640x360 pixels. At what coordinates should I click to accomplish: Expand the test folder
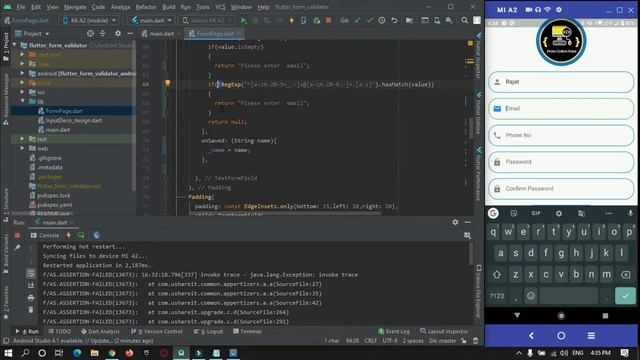[x=22, y=139]
